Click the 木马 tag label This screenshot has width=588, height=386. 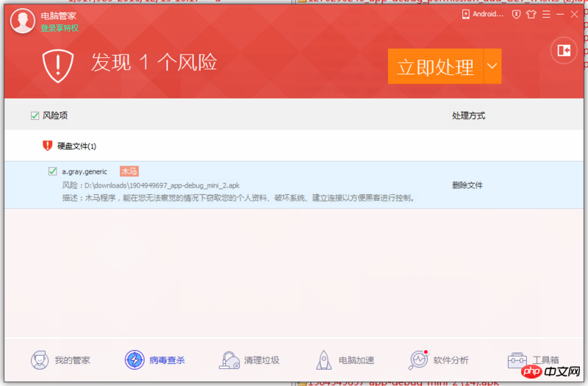129,171
